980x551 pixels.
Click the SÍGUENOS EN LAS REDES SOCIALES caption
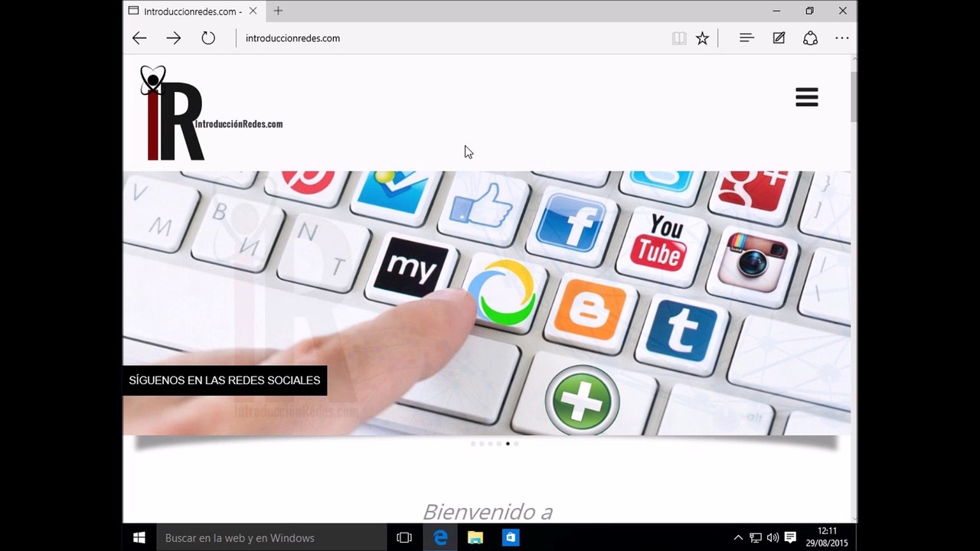[x=224, y=380]
